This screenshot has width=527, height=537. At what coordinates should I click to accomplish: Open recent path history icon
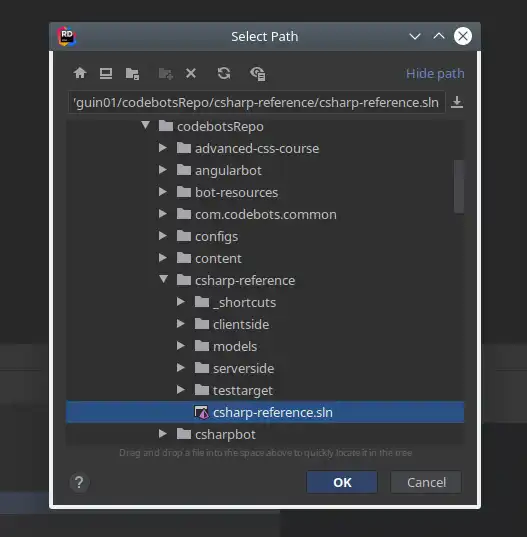click(457, 102)
